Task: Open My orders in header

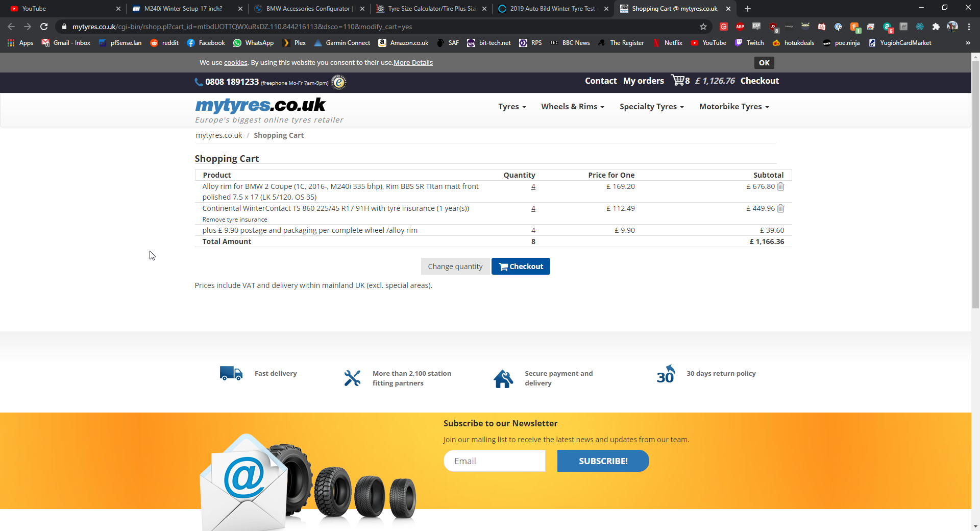Action: [643, 81]
